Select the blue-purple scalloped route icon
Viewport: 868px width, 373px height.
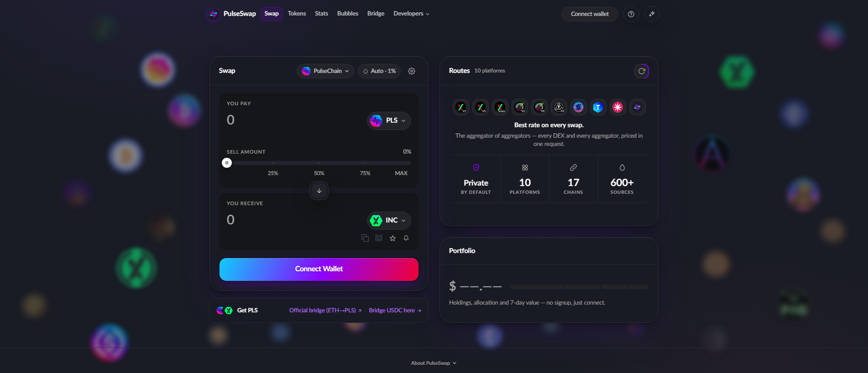click(x=578, y=107)
